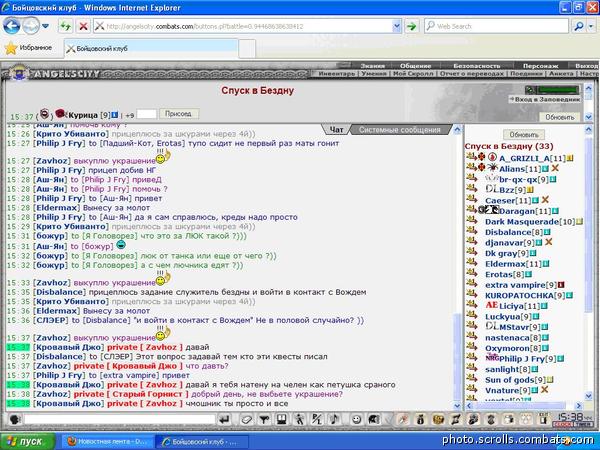Open Инвентарь submenu link

(x=337, y=73)
